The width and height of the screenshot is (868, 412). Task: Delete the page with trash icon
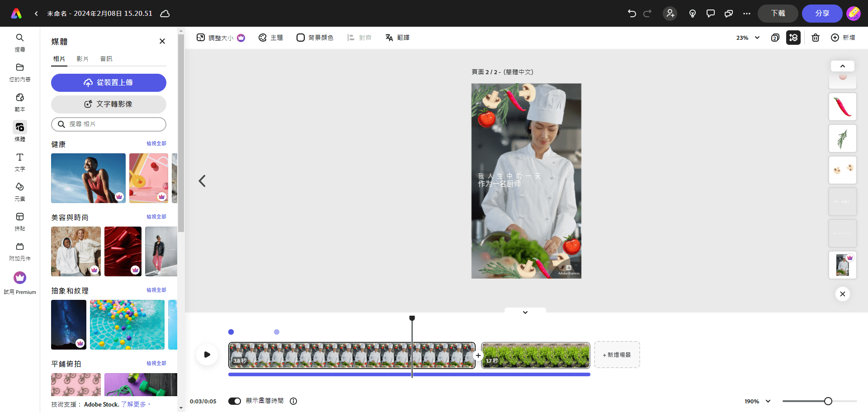816,38
